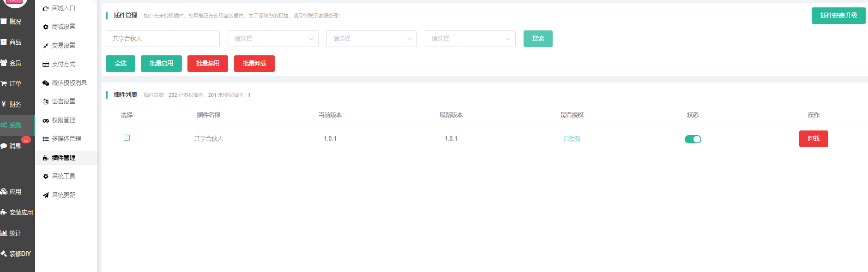Select the 系统 system section
This screenshot has height=272, width=868.
tap(17, 125)
